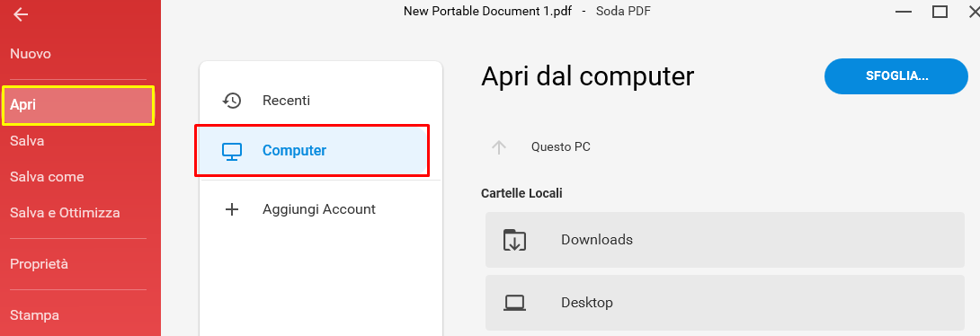Open the Downloads local folder row
The width and height of the screenshot is (980, 336).
click(725, 240)
